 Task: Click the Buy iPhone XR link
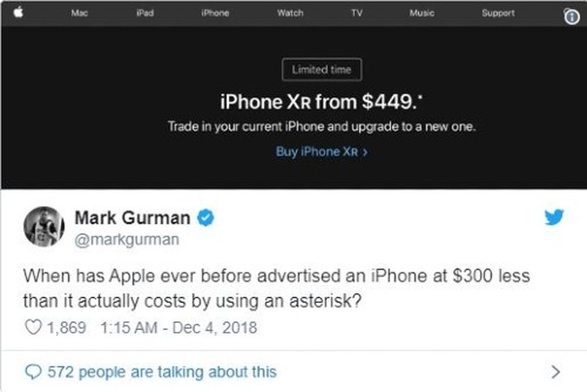click(322, 152)
